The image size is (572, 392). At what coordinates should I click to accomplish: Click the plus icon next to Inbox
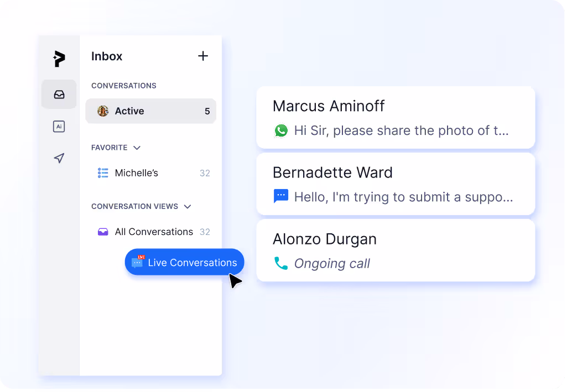click(203, 56)
